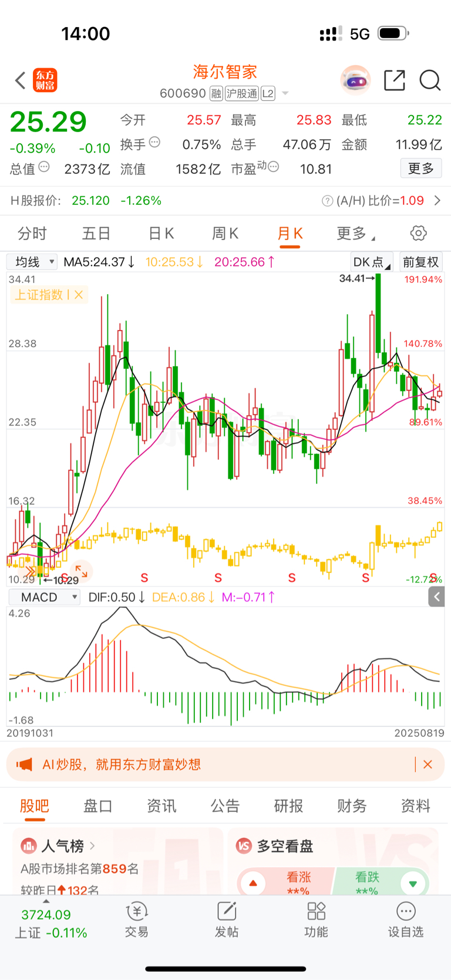Switch to the 公告 tab
Viewport: 451px width, 980px height.
pos(225,806)
